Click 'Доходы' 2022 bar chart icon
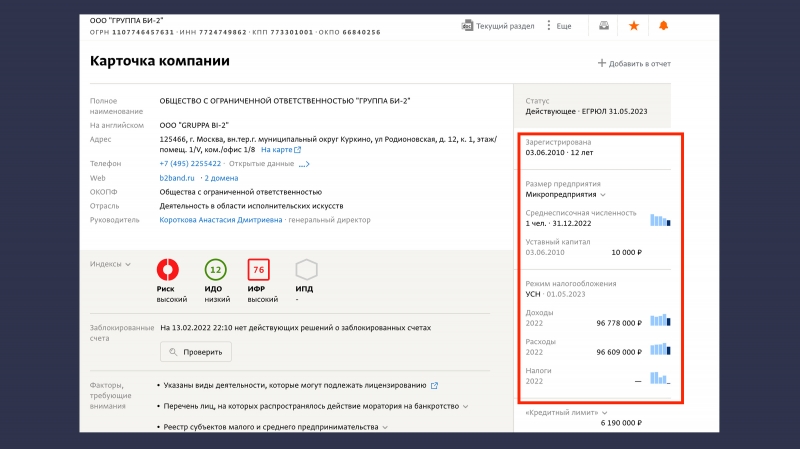Viewport: 800px width, 449px height. tap(660, 320)
